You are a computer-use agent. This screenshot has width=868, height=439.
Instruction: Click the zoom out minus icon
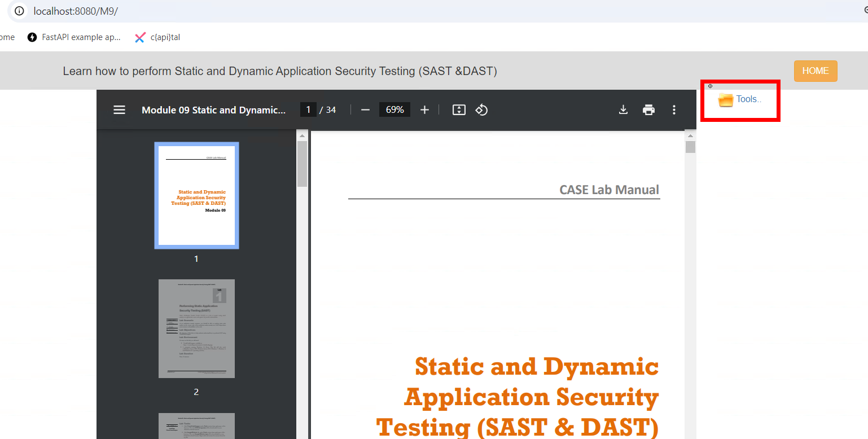[x=365, y=110]
